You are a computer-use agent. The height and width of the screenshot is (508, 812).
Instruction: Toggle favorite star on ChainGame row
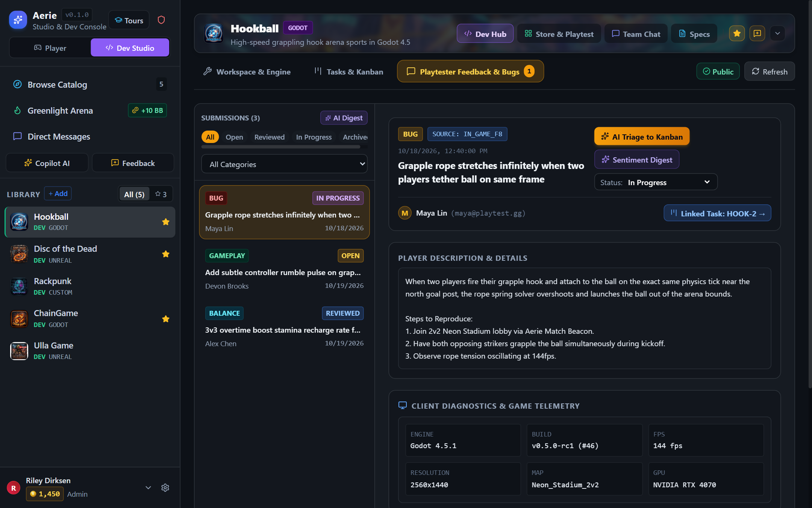point(165,319)
